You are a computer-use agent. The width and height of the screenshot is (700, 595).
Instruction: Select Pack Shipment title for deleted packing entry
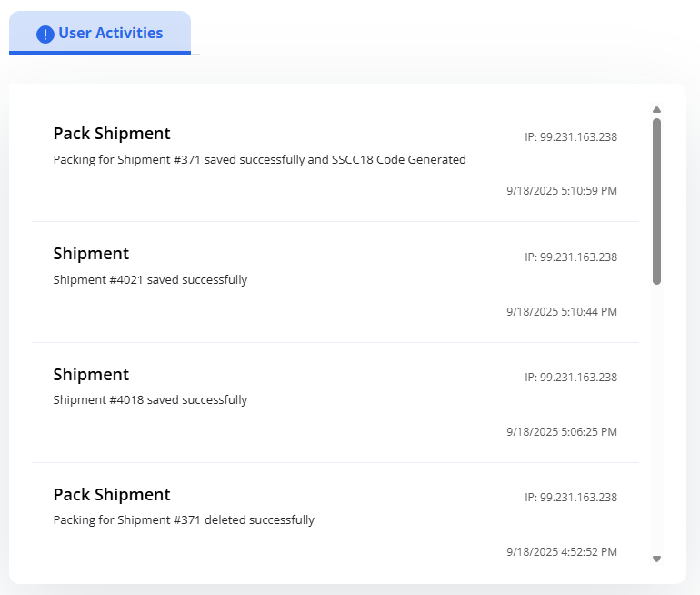112,495
